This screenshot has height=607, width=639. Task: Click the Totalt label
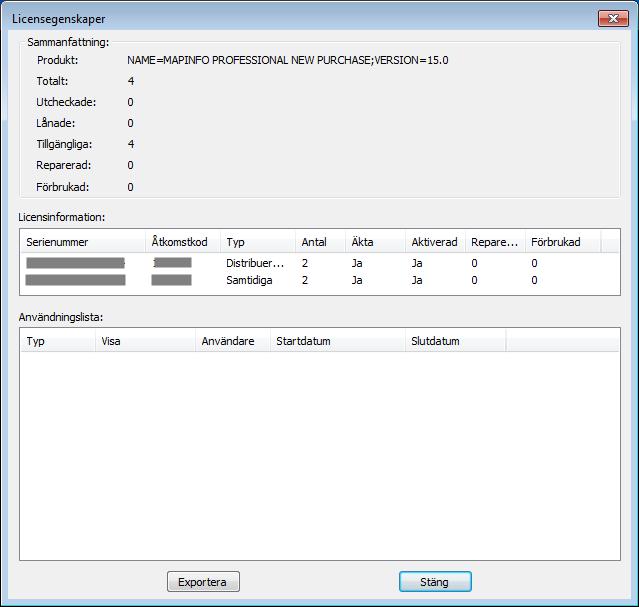coord(52,81)
